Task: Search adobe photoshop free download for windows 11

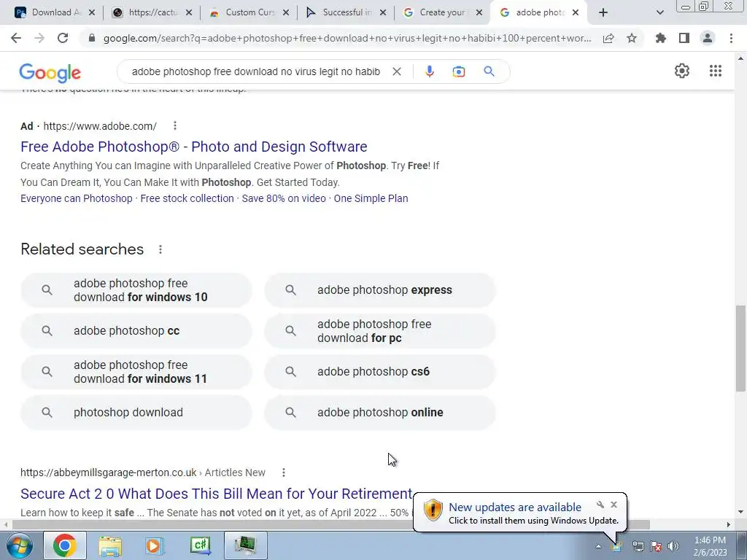Action: click(136, 372)
